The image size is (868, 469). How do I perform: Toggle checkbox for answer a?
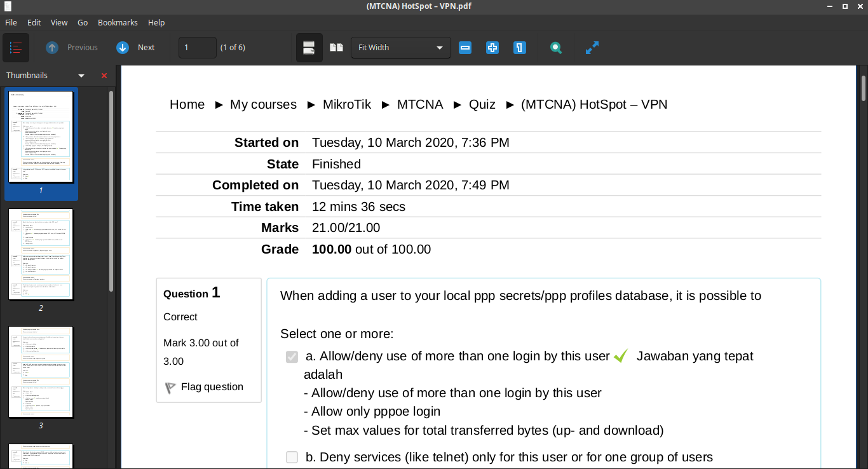(292, 357)
